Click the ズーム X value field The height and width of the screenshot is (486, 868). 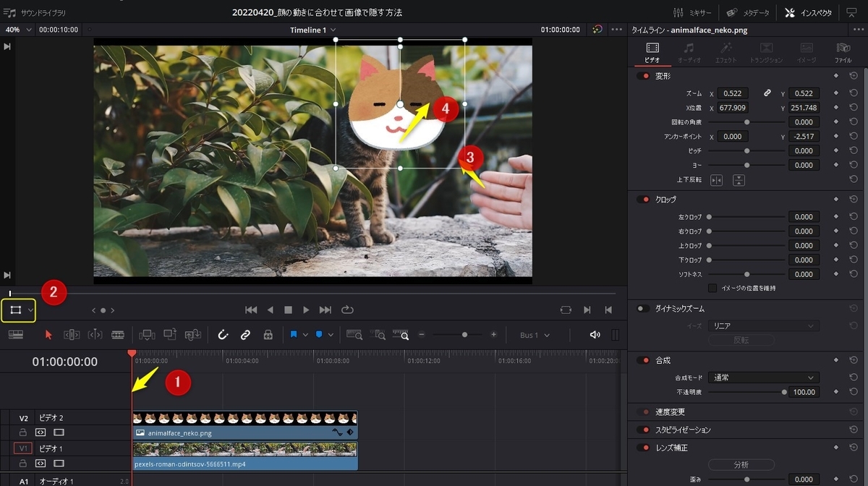733,93
